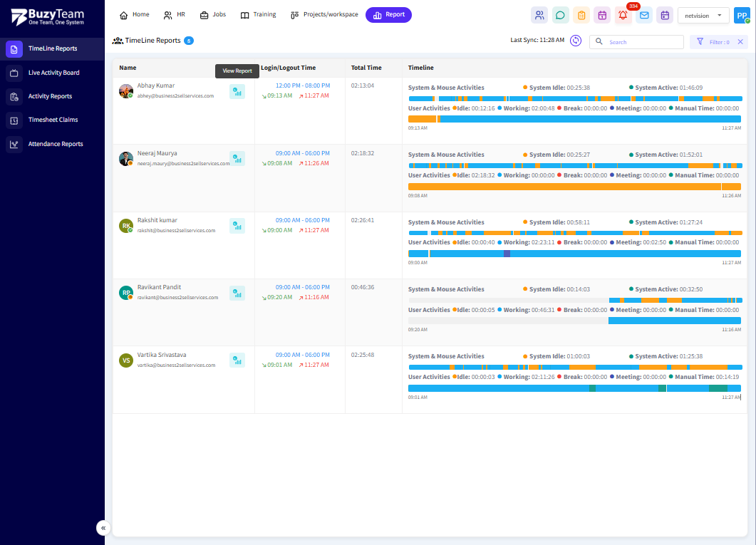
Task: Open View Report icon for Rakshit kumar
Action: click(237, 226)
